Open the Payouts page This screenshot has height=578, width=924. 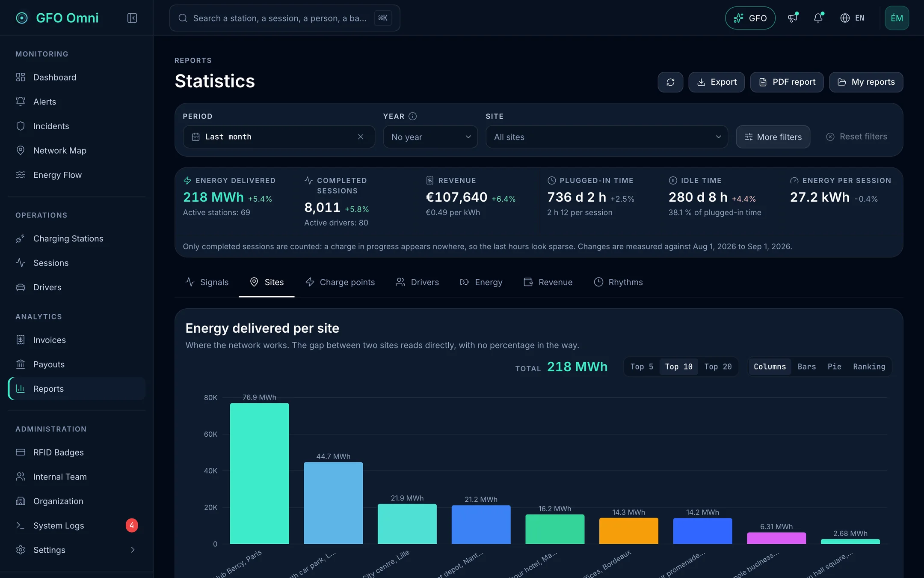pyautogui.click(x=77, y=364)
